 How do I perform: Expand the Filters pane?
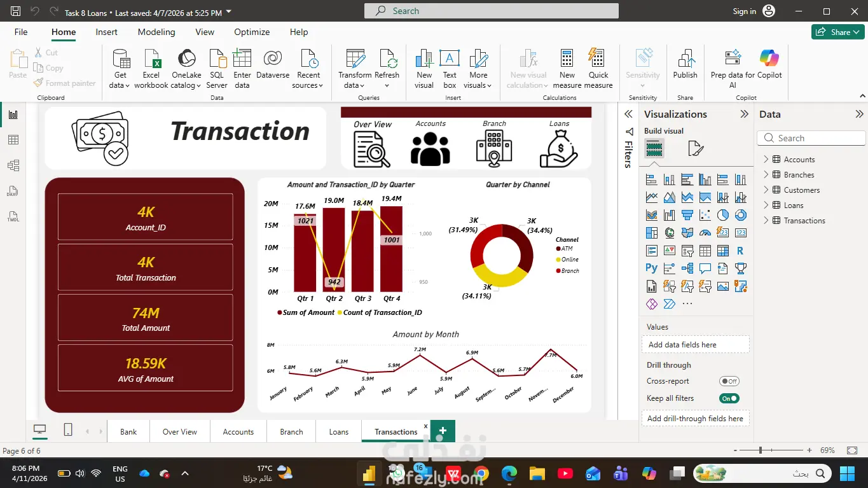(x=628, y=115)
